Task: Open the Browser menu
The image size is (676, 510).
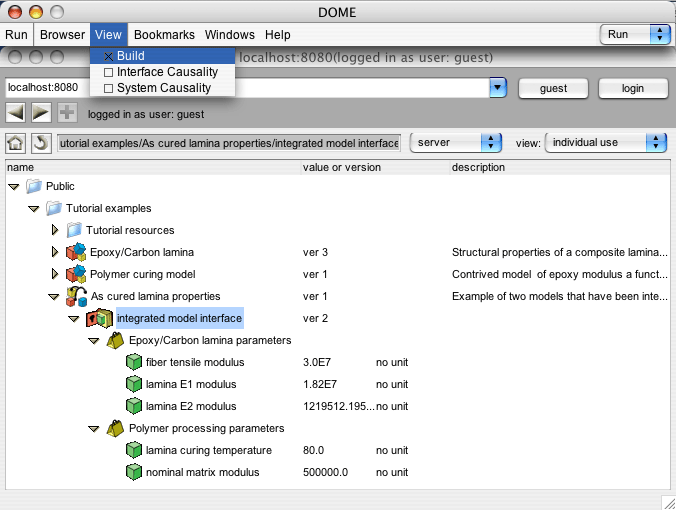Action: click(x=62, y=34)
